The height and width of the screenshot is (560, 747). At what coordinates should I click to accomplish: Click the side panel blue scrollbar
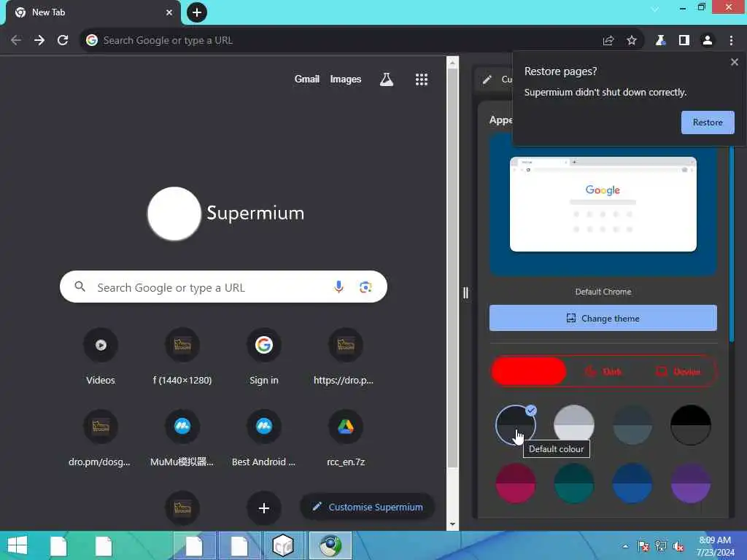[731, 244]
